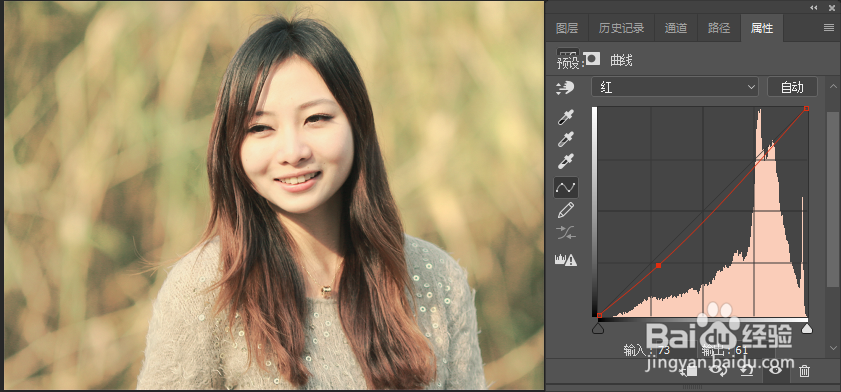Pick the white point eyedropper

tap(565, 161)
